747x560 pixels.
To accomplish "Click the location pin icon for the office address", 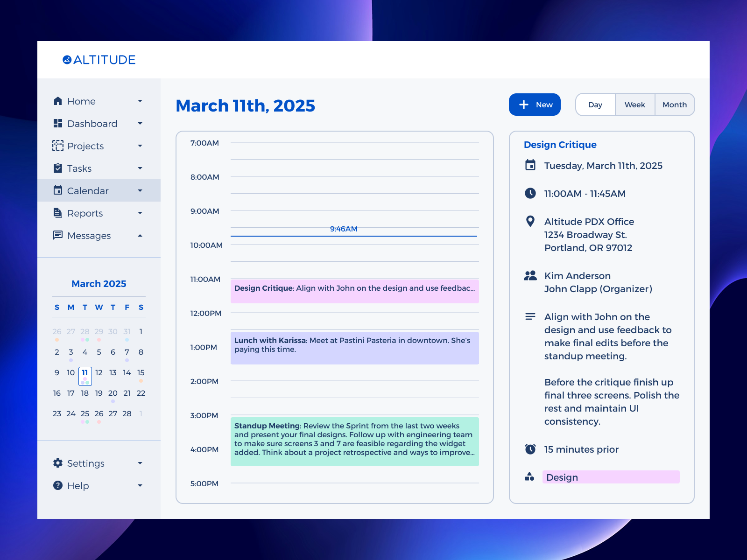I will [x=530, y=221].
